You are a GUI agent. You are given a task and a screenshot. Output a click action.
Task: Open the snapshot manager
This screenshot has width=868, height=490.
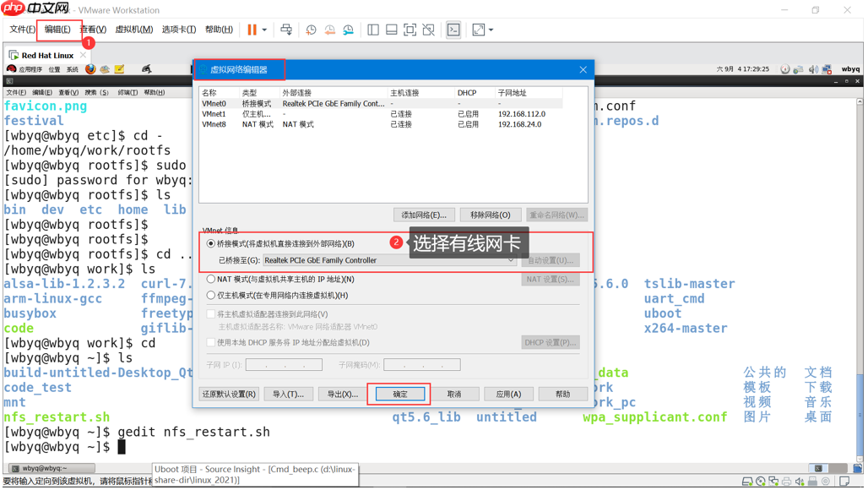pos(349,29)
